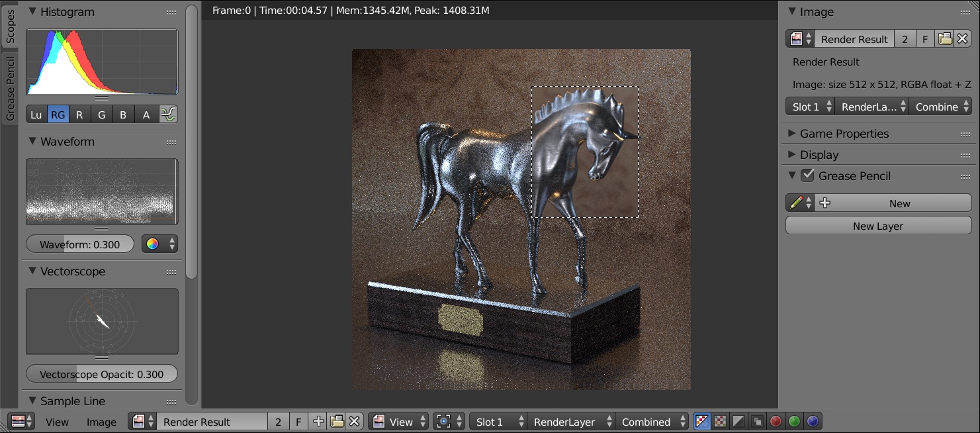Toggle fake user F in bottom header
Viewport: 980px width, 433px height.
298,422
